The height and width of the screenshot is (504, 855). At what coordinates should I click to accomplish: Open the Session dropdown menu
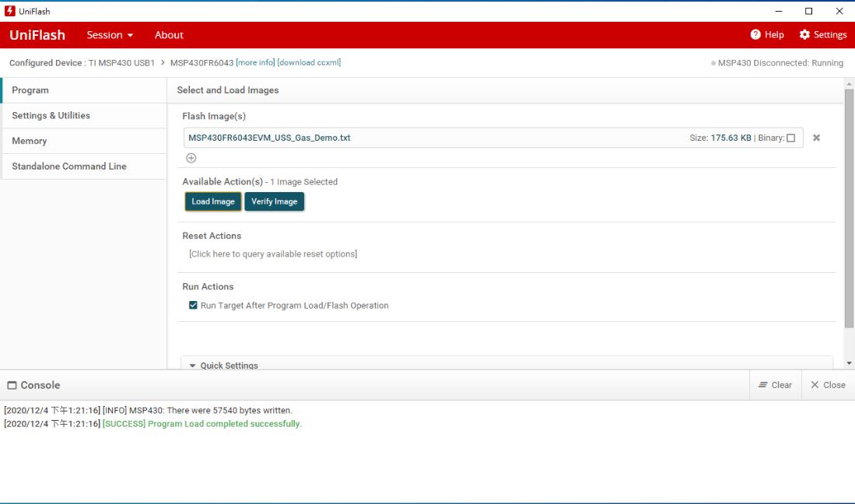[110, 35]
